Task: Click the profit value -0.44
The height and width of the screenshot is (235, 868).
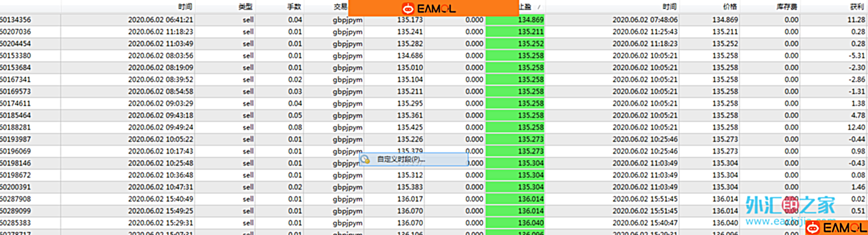Action: [857, 139]
